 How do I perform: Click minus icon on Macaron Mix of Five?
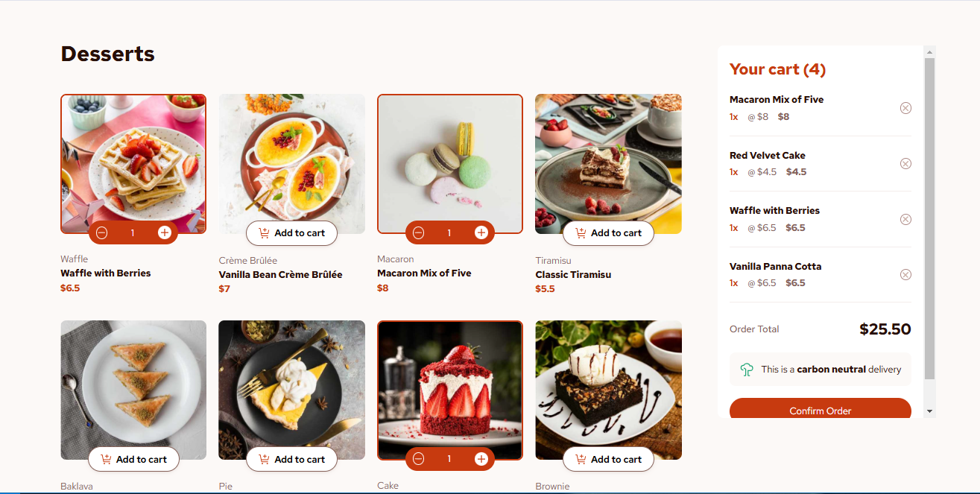coord(419,233)
